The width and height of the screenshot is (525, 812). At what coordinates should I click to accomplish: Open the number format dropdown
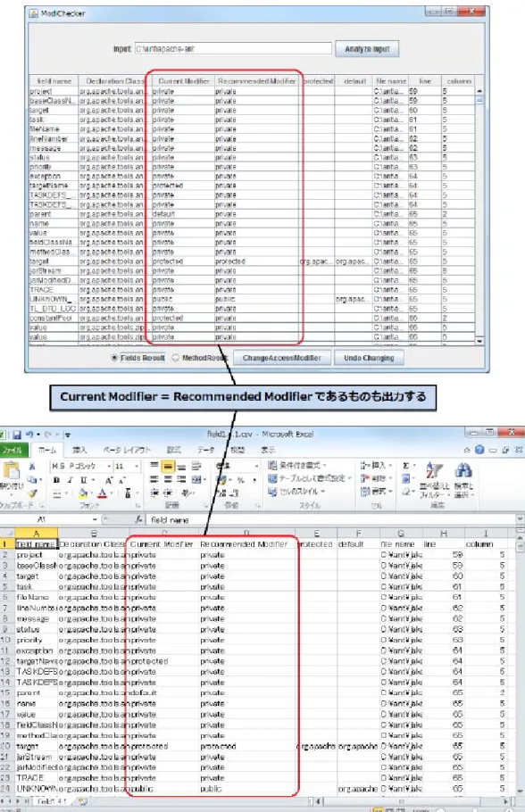click(256, 467)
